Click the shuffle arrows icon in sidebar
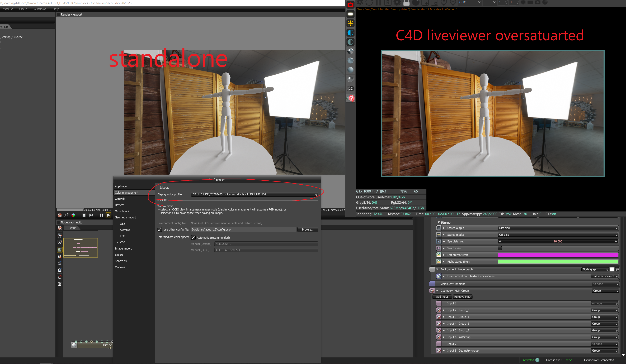This screenshot has width=626, height=364. point(350,89)
